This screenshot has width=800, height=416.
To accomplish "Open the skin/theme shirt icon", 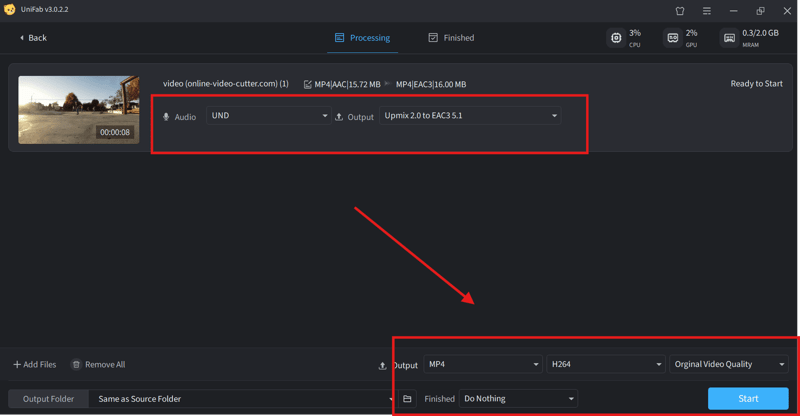I will click(x=680, y=11).
